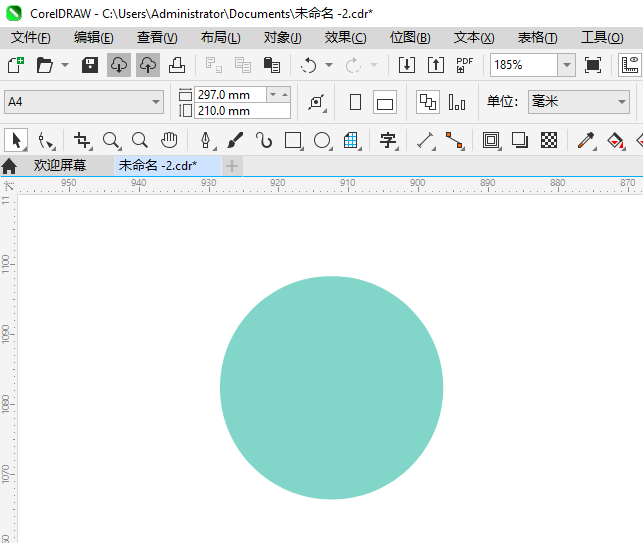Select the Parallel dimension line tool

[426, 140]
